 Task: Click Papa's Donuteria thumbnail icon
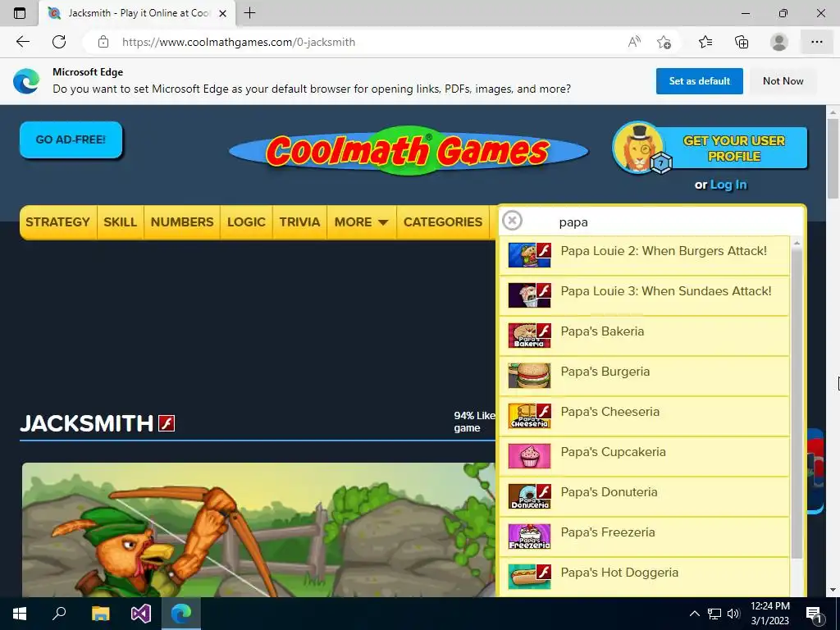pos(529,496)
